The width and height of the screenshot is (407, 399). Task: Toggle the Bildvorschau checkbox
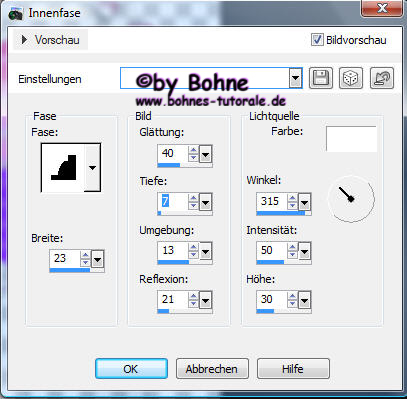point(317,40)
